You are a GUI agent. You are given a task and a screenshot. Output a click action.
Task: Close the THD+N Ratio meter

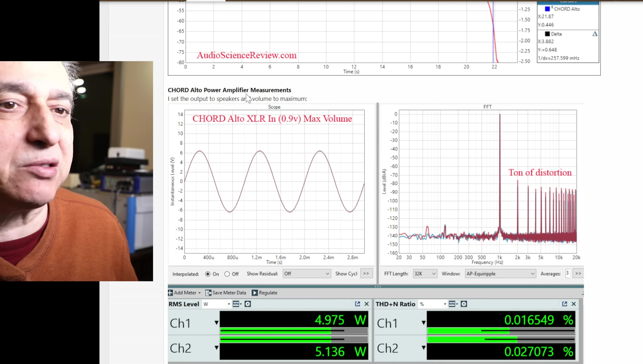(574, 304)
